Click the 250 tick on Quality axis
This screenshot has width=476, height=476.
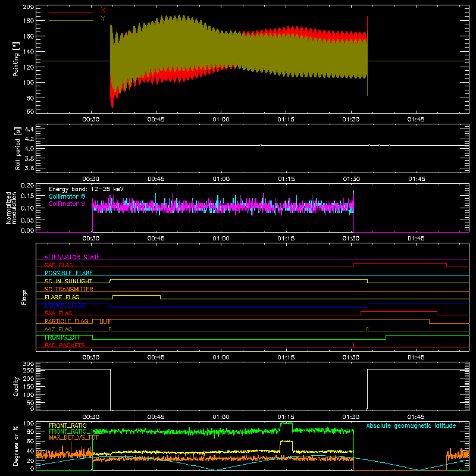click(x=29, y=370)
